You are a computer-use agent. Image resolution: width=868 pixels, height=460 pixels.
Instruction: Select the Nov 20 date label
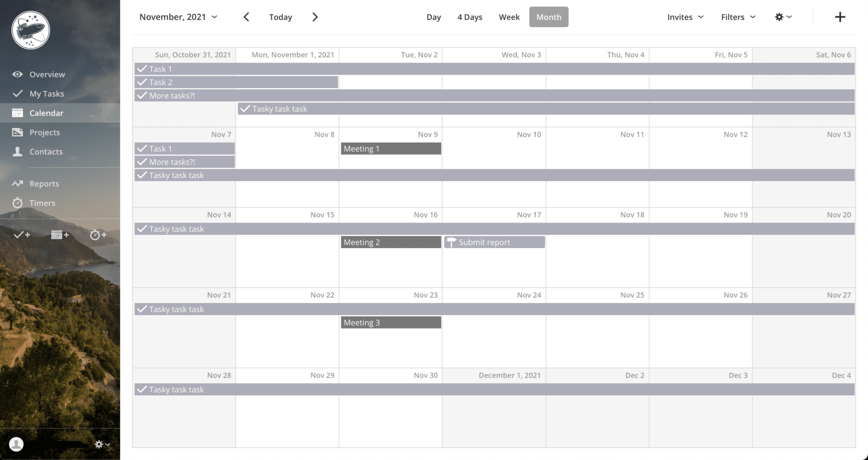tap(839, 215)
